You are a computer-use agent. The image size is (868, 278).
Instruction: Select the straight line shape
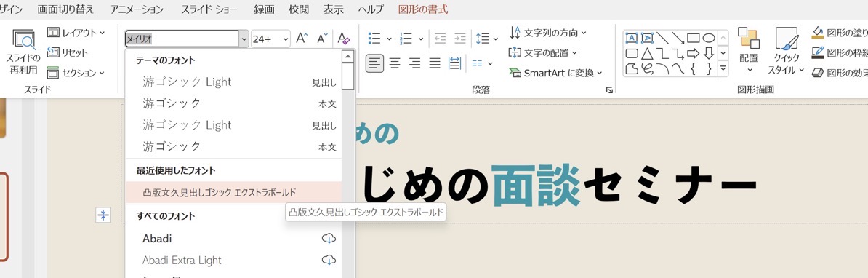pyautogui.click(x=662, y=38)
